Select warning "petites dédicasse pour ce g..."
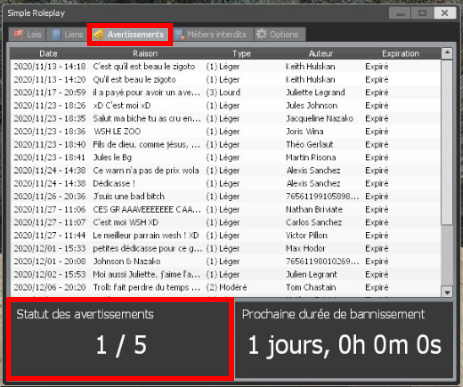463x387 pixels. [x=225, y=248]
